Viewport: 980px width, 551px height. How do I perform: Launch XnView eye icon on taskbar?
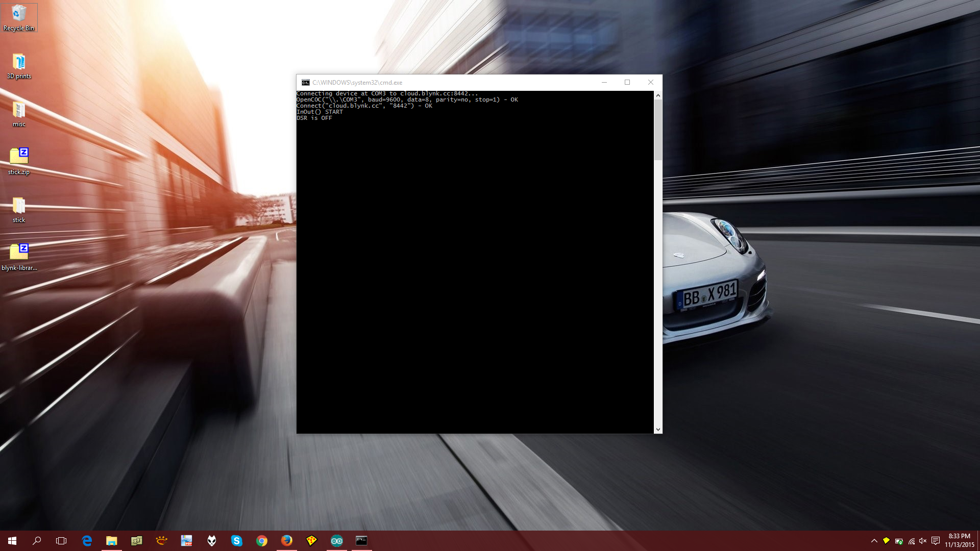click(x=161, y=541)
